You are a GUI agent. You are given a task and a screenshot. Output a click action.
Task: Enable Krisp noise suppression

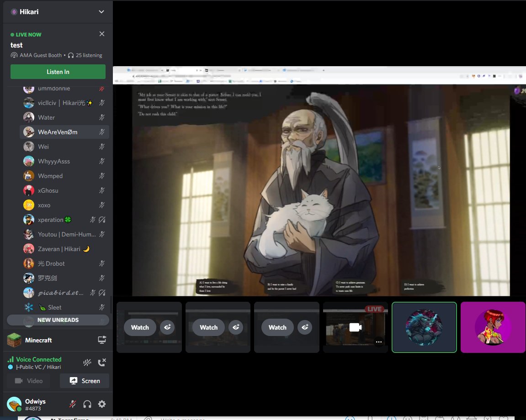[x=87, y=362]
